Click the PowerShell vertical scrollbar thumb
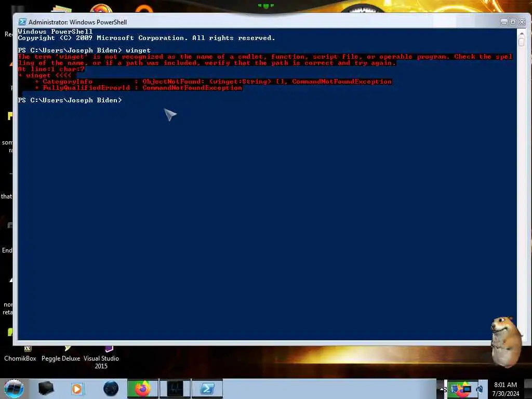Viewport: 532px width, 399px height. coord(522,42)
